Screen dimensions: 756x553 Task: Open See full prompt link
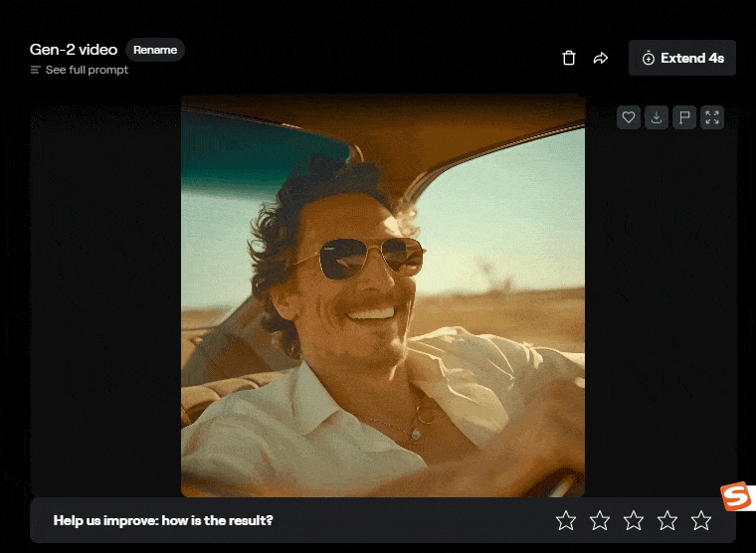80,70
